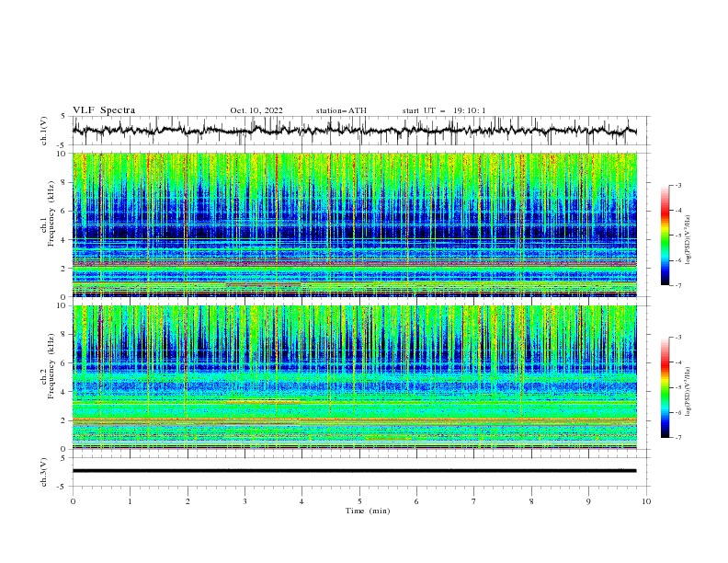
Task: Click the ch.1 spectrogram panel
Action: 354,224
